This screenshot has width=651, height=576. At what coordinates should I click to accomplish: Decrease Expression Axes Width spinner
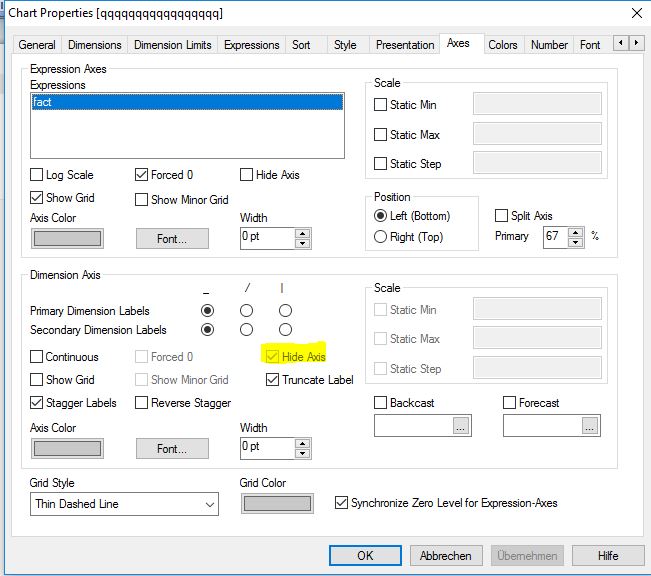(x=303, y=243)
